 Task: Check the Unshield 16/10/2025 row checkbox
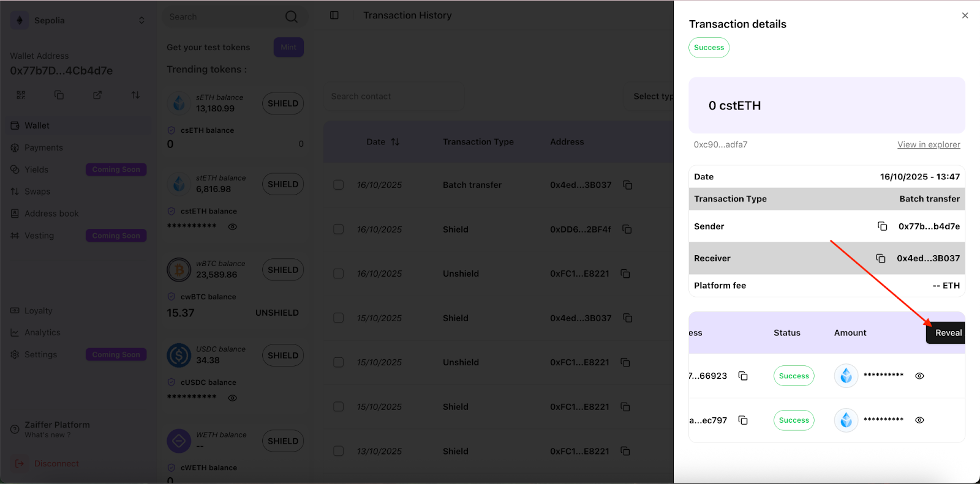pos(338,274)
